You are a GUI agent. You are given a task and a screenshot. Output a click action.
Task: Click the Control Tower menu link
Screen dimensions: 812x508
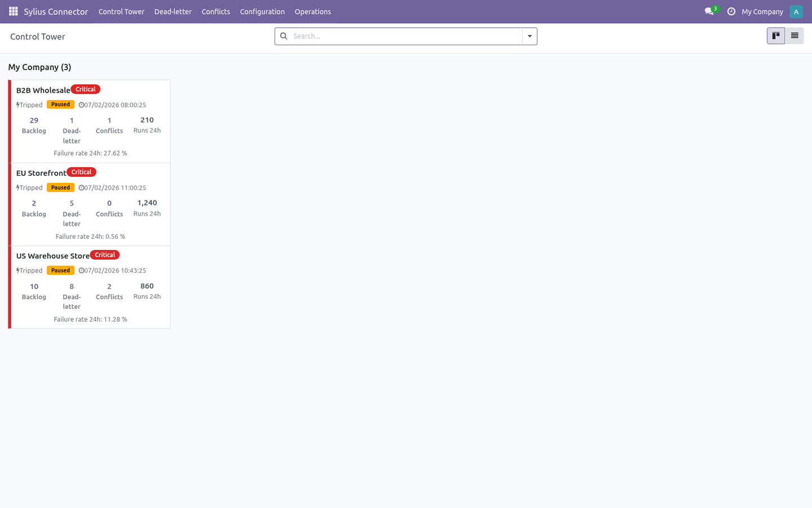pos(121,11)
